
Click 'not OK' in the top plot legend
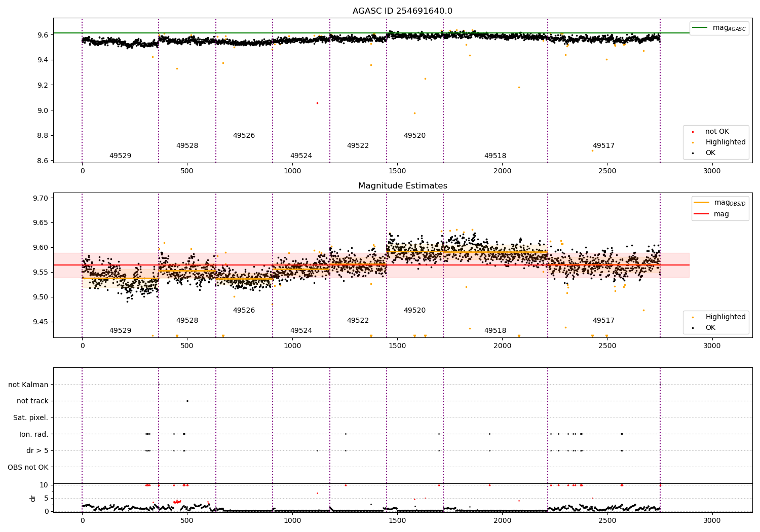(717, 131)
